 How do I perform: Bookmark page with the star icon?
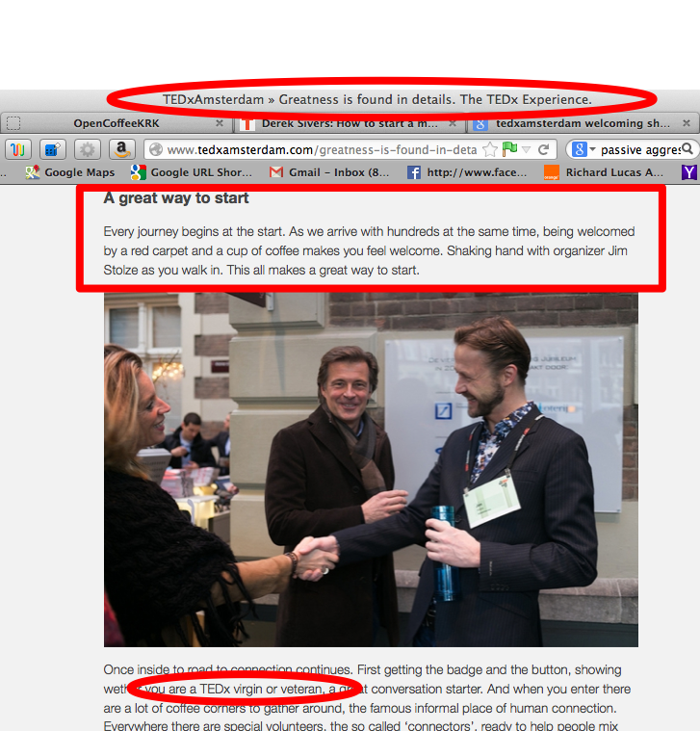(490, 149)
